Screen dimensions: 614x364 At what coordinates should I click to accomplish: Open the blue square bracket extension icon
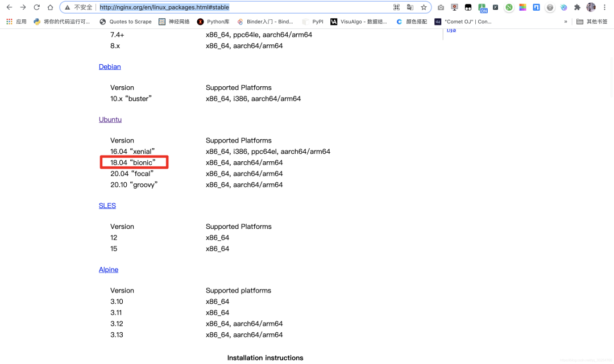point(537,7)
